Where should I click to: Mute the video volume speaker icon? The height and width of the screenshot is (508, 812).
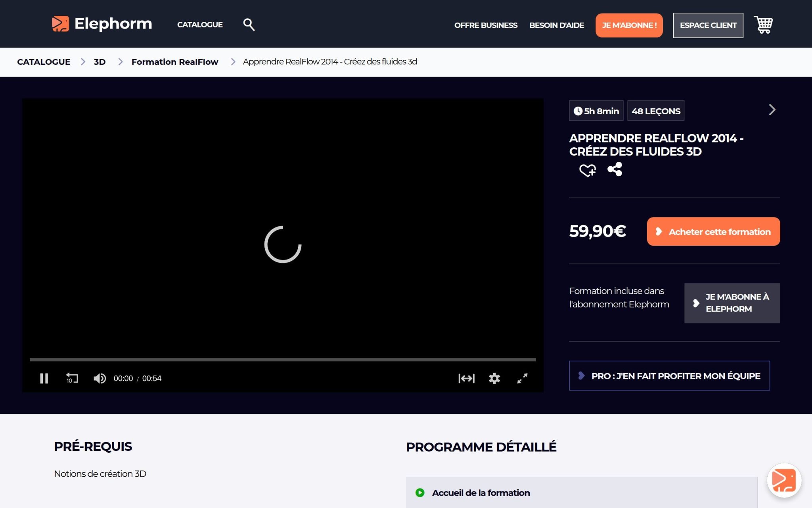[x=100, y=378]
